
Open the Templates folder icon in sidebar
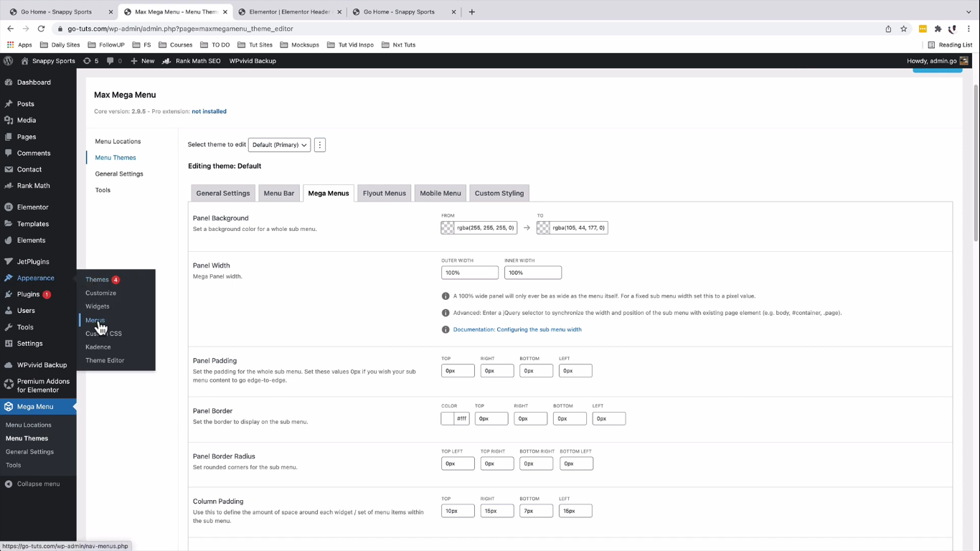(9, 224)
